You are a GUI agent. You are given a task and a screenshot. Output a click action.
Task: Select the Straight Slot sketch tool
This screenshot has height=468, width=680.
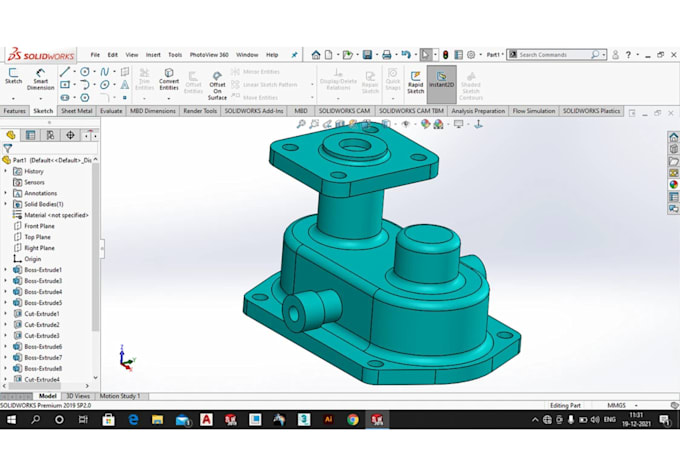(65, 98)
